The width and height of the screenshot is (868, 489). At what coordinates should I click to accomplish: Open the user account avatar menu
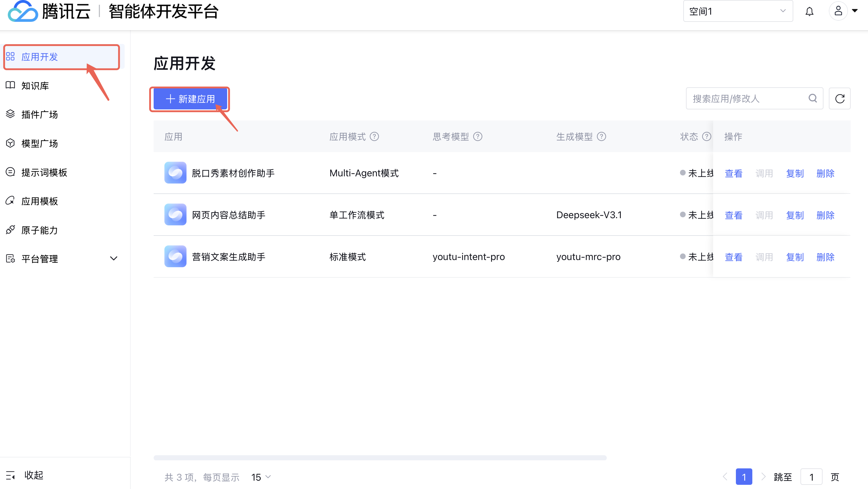[x=838, y=11]
